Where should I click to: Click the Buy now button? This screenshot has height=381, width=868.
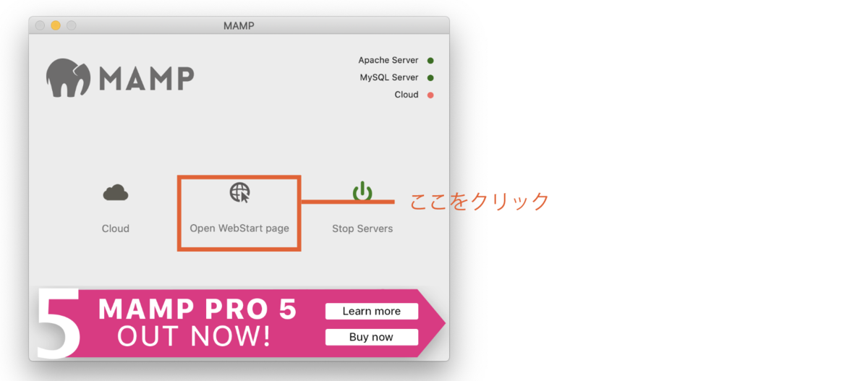click(372, 337)
